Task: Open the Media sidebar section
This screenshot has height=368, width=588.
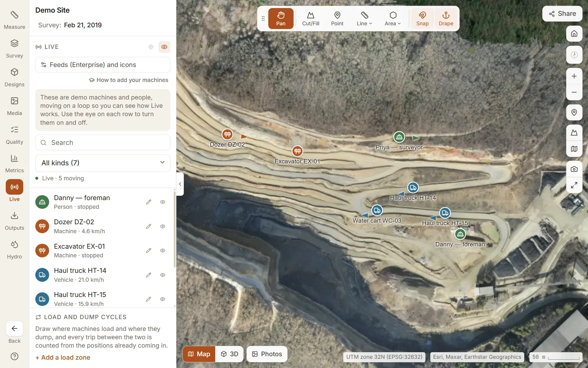Action: 14,106
